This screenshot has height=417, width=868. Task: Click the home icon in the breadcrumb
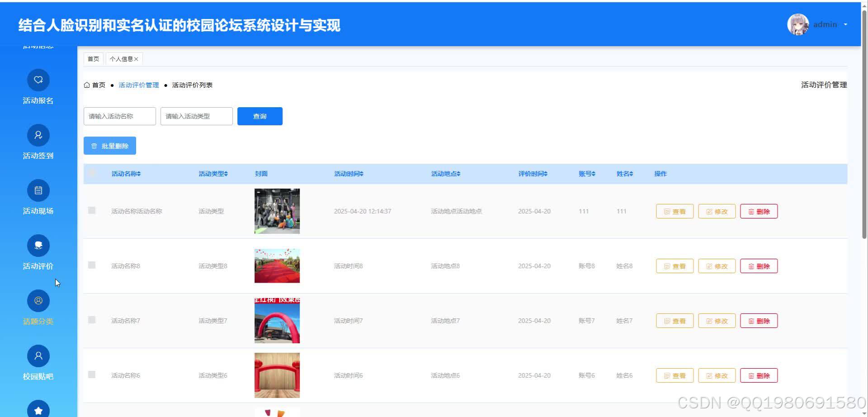click(x=86, y=85)
